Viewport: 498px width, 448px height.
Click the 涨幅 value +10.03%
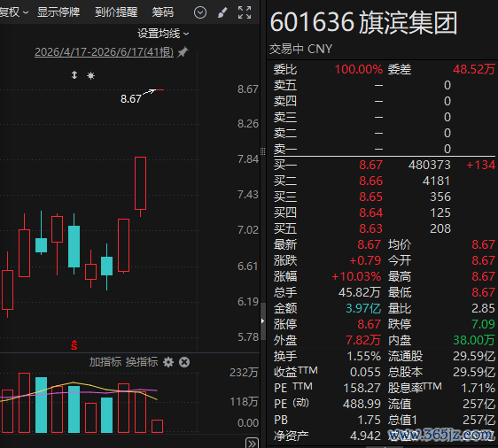pyautogui.click(x=356, y=276)
